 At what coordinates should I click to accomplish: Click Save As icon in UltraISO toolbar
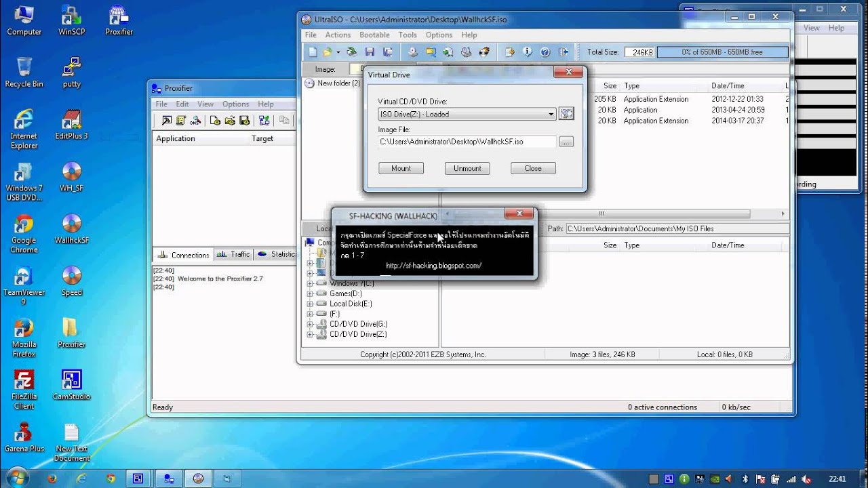click(x=388, y=52)
